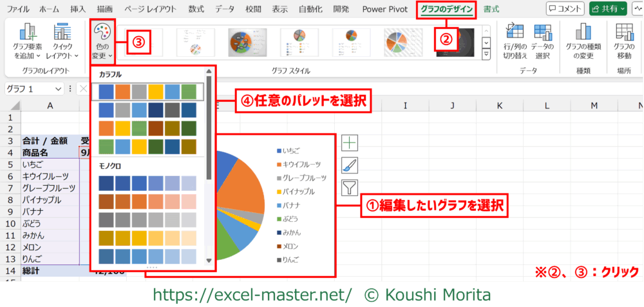Click 行/列の切り替え icon
Viewport: 644px width, 307px height.
coord(515,41)
